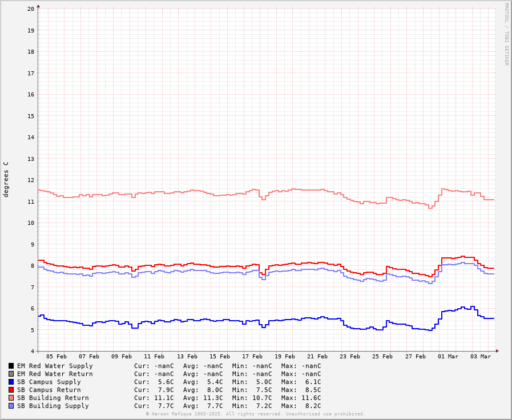512x420 pixels.
Task: Click the RRDTOOL / TOBI OETIKER watermark
Action: [506, 34]
